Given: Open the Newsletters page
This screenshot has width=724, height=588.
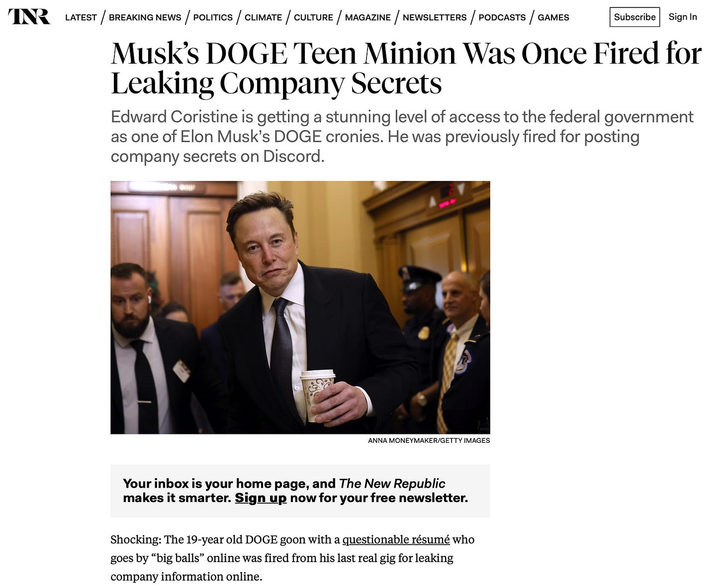Looking at the screenshot, I should coord(435,17).
